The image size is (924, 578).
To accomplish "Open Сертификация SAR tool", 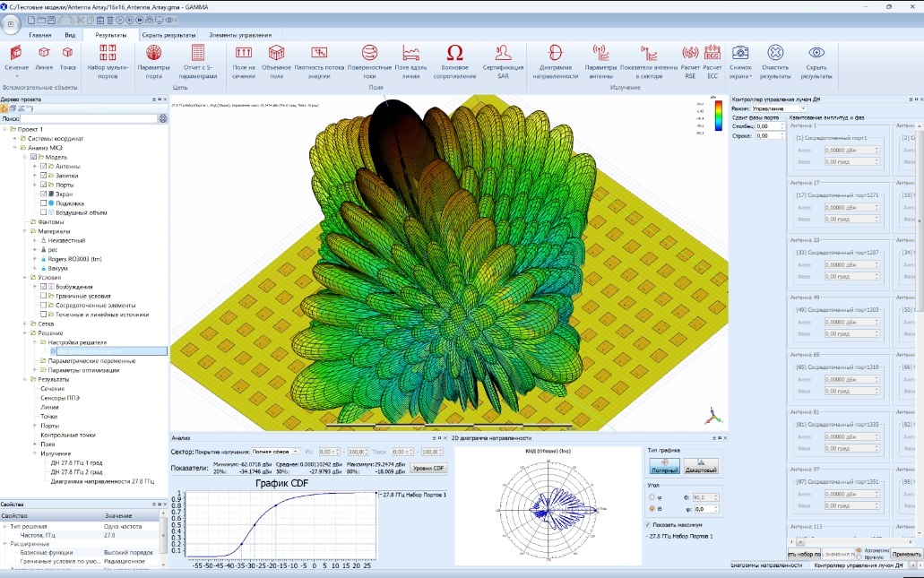I will [503, 54].
